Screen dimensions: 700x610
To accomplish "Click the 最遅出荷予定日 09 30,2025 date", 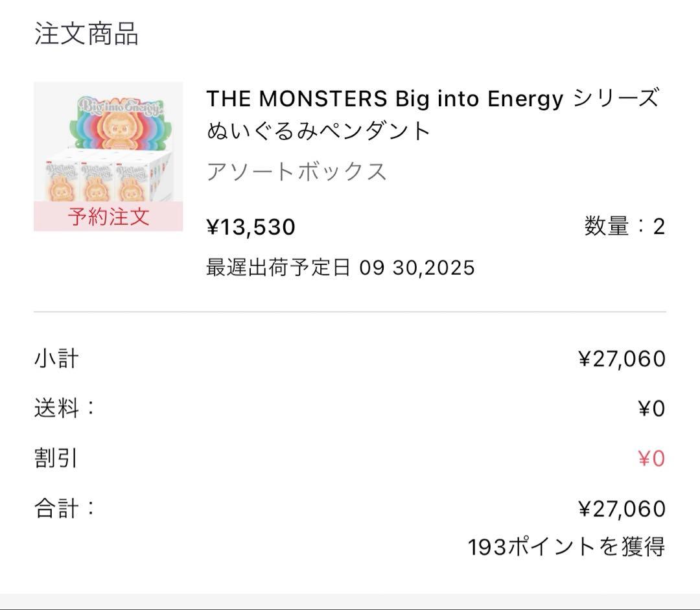I will (x=340, y=267).
